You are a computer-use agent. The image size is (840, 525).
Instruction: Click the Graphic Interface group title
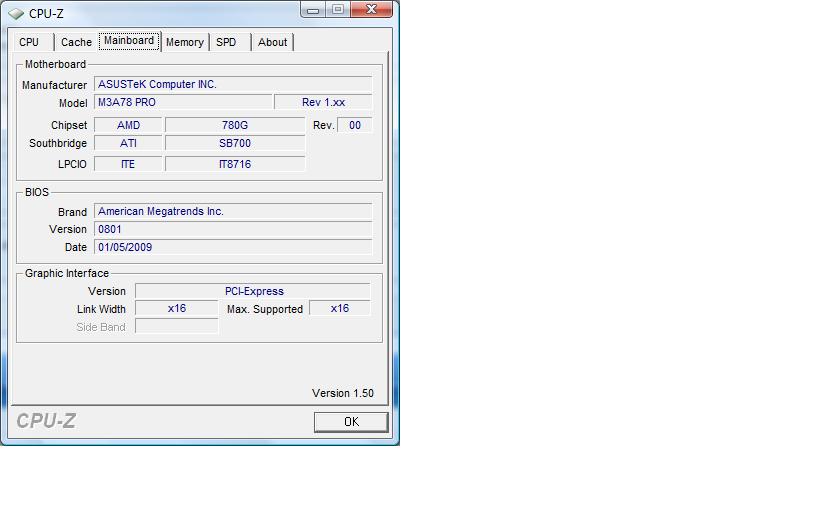[x=67, y=273]
